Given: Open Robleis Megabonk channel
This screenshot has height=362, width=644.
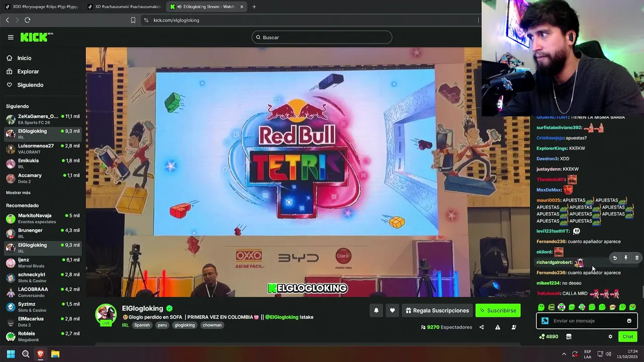Looking at the screenshot, I should [x=42, y=336].
